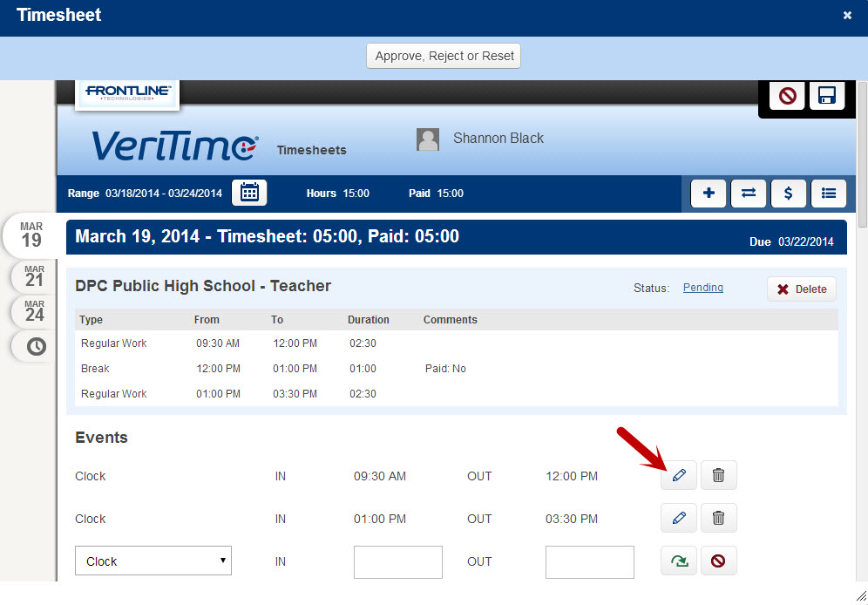This screenshot has height=605, width=868.
Task: Delete the 09:30 AM clock event
Action: pos(718,475)
